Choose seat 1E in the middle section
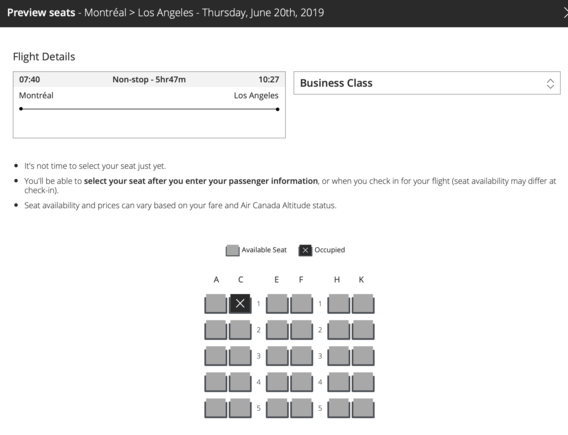Screen dimensions: 568x435 [277, 304]
